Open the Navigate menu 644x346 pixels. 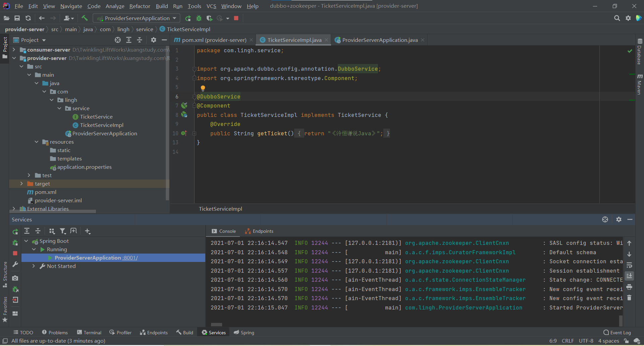coord(71,6)
